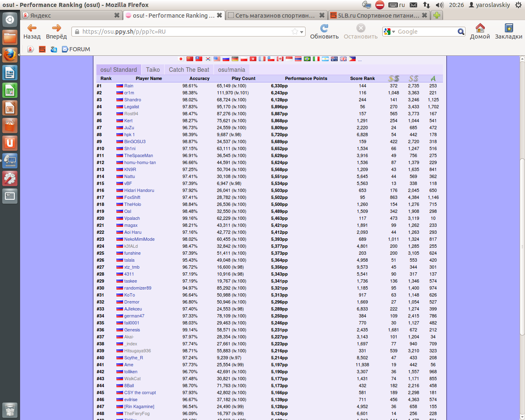Open Ubuntu Software Center in launcher

coord(10,126)
